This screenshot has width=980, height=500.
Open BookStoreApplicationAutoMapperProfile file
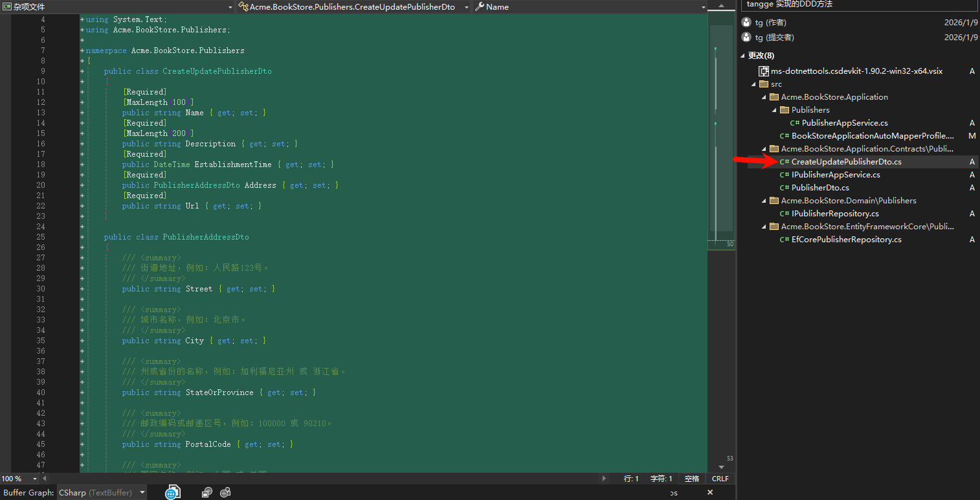[873, 136]
